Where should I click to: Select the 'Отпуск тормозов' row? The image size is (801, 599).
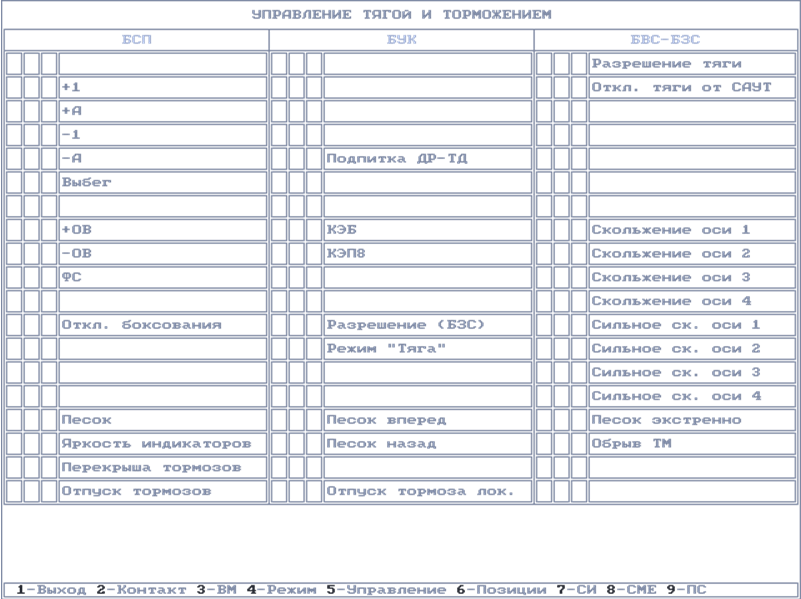[x=163, y=491]
